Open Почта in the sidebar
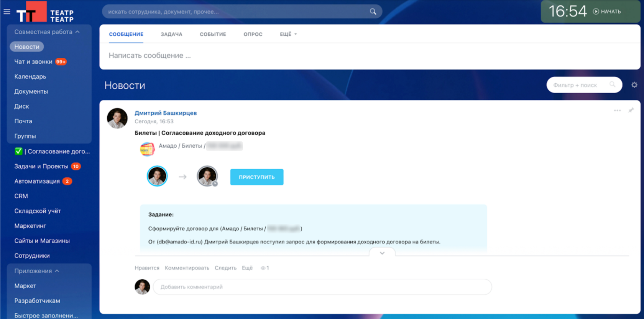The height and width of the screenshot is (319, 644). [x=23, y=121]
